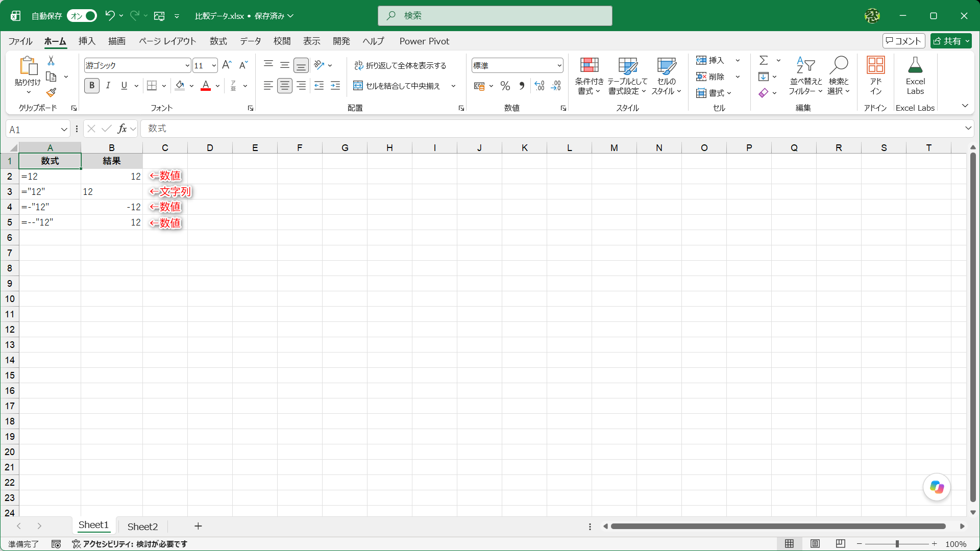The image size is (980, 551).
Task: Click the copy icon in clipboard group
Action: pyautogui.click(x=51, y=77)
